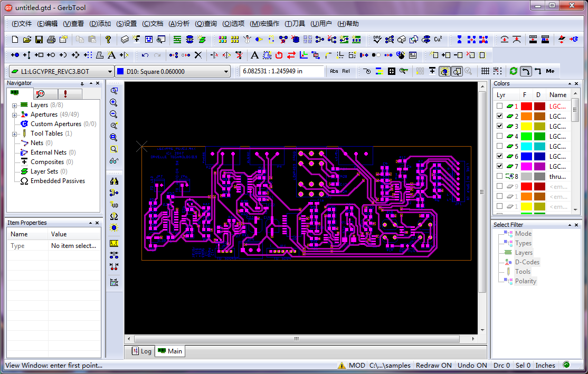Uncheck the layer 3 visibility checkbox

499,126
